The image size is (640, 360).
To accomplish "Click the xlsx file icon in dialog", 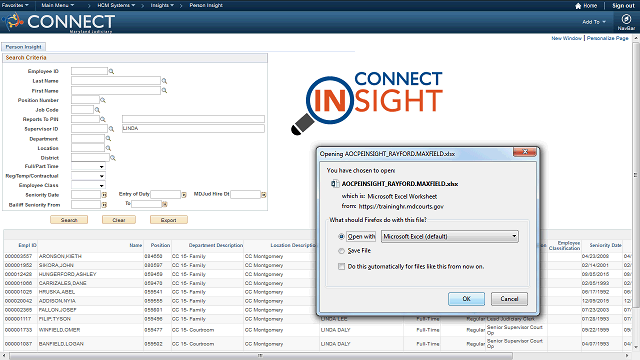I will point(335,184).
